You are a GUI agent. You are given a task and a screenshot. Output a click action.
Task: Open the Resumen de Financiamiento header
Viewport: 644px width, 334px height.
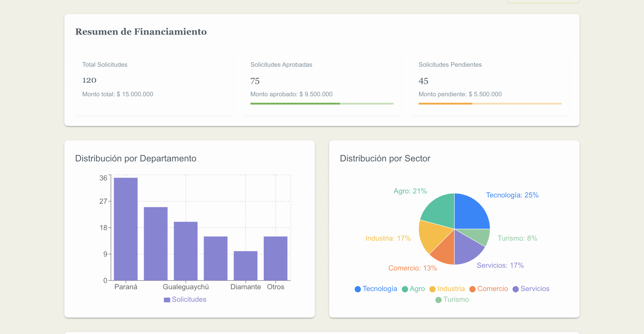[141, 32]
